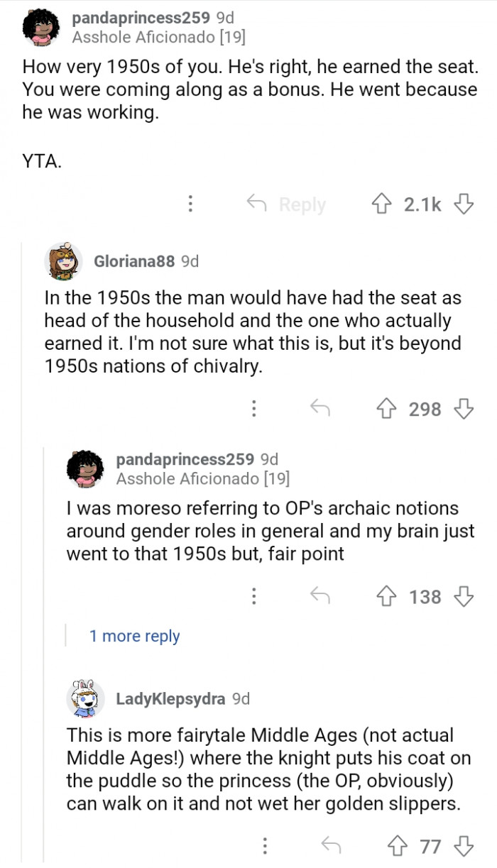Open options menu on the 2.1k comment
This screenshot has height=868, width=497.
[x=190, y=204]
